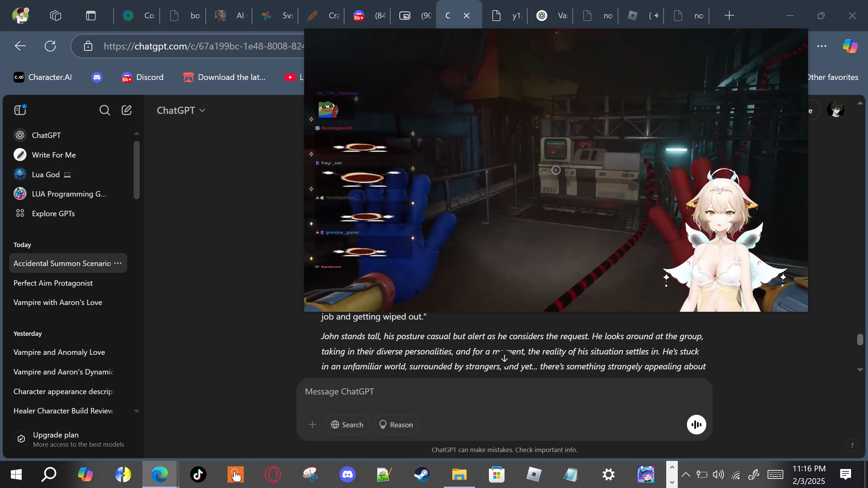Open the volume control in system tray
This screenshot has width=868, height=488.
pyautogui.click(x=718, y=474)
